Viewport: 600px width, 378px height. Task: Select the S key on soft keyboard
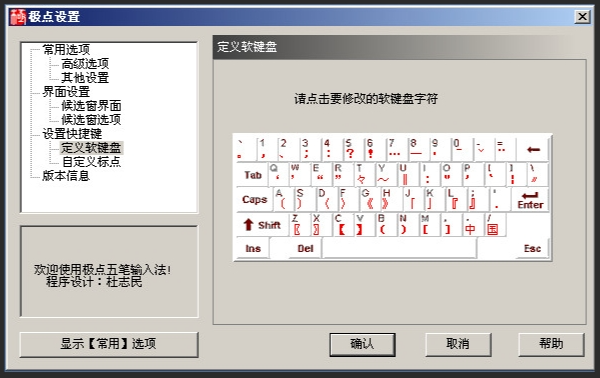[x=305, y=200]
